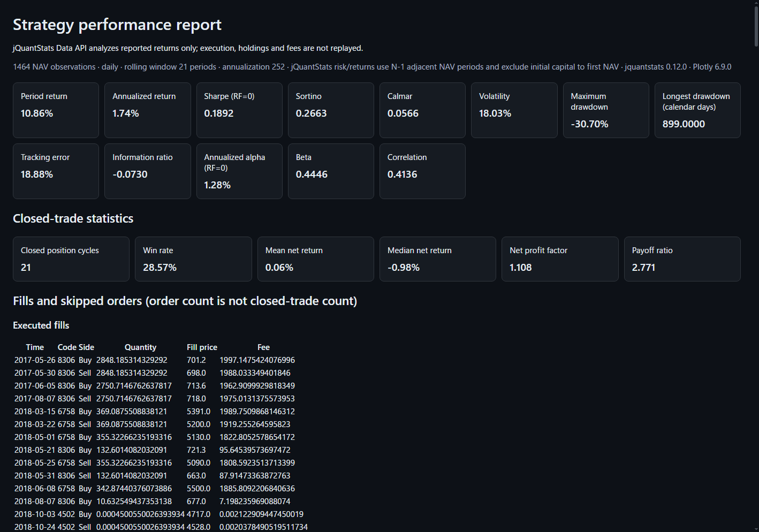Click the fill price 4717.0

click(x=199, y=514)
